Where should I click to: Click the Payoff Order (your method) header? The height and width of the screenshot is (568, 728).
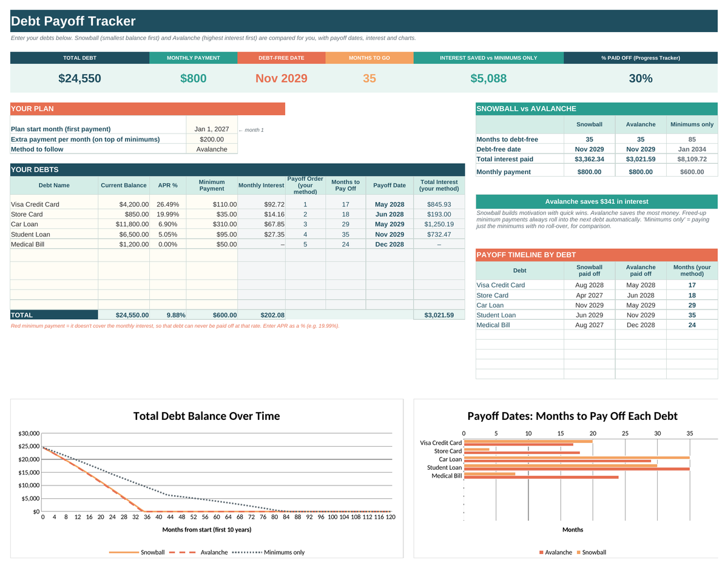tap(305, 186)
